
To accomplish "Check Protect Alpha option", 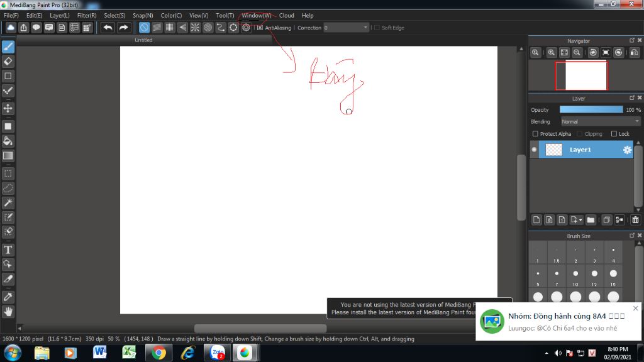I will tap(535, 134).
